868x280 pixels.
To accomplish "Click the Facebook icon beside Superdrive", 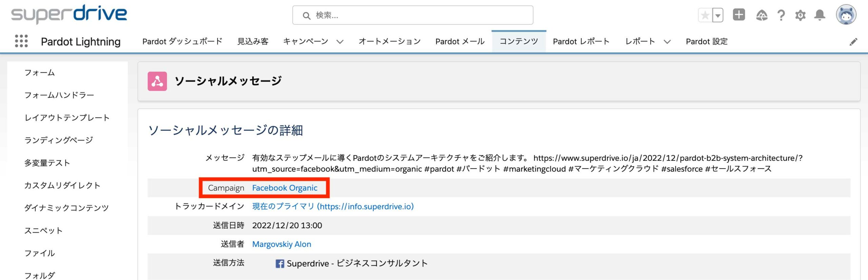I will [x=280, y=264].
